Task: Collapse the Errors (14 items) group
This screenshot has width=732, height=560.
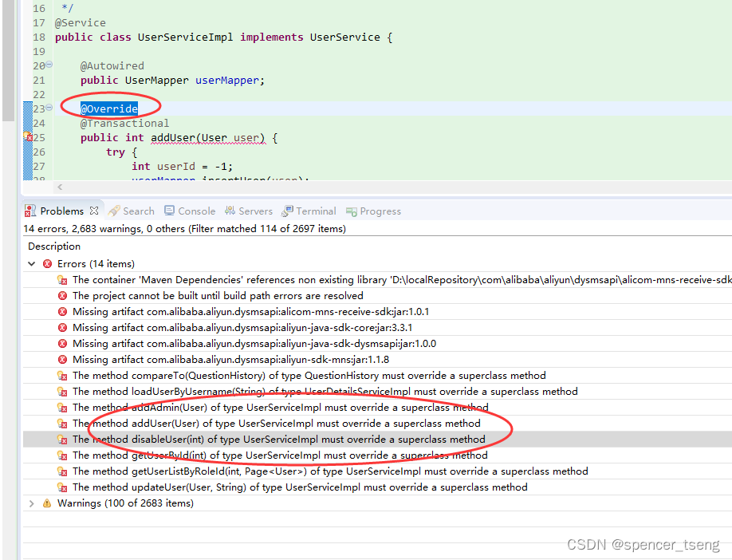Action: click(x=30, y=263)
